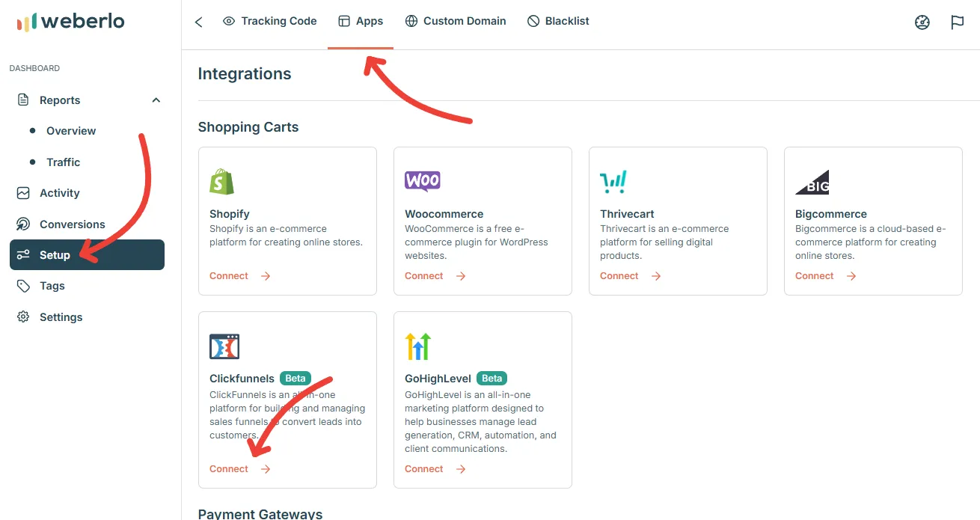
Task: Open the speedometer icon in header
Action: [x=922, y=22]
